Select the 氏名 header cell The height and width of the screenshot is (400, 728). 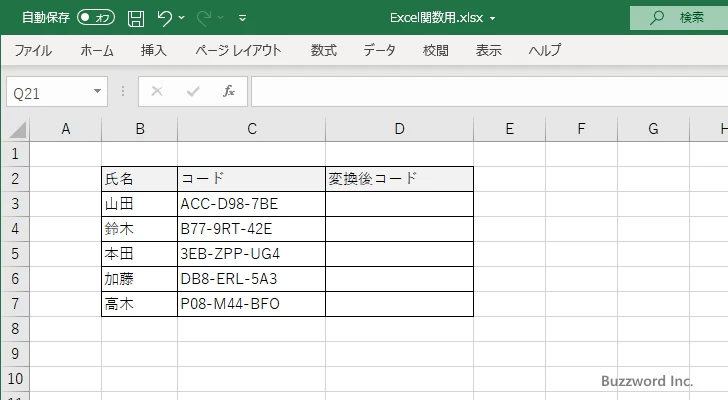coord(139,179)
